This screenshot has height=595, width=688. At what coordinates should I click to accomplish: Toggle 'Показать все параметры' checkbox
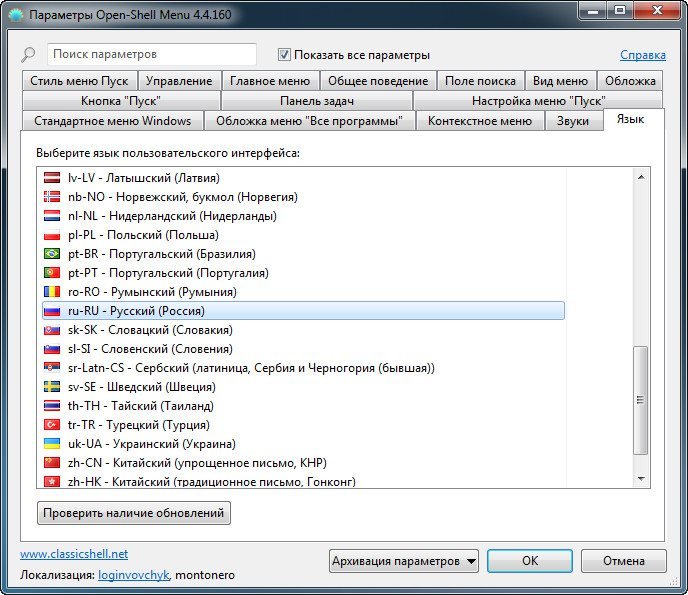coord(284,55)
